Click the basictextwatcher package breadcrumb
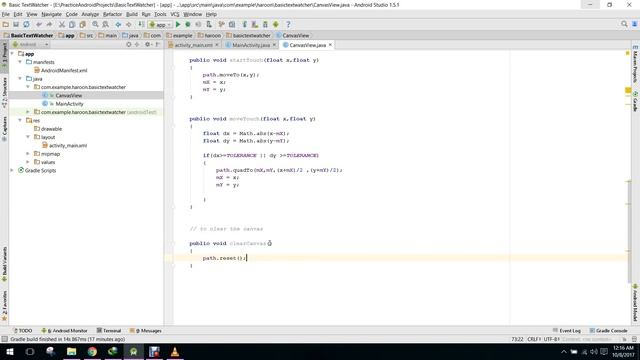The image size is (640, 360). tap(248, 36)
